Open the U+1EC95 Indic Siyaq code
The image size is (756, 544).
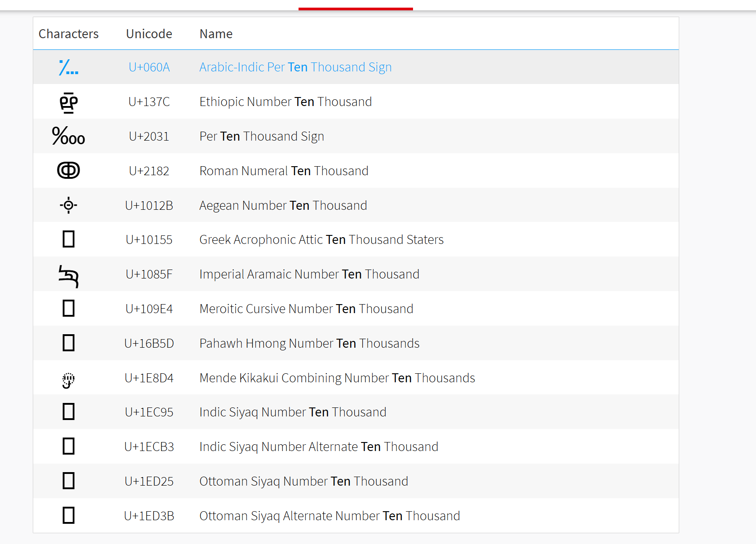149,412
